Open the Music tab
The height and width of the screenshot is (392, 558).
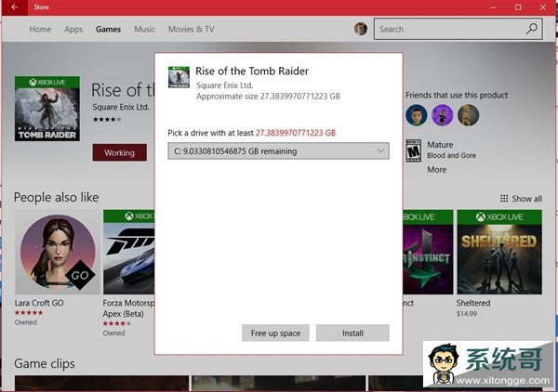click(144, 29)
